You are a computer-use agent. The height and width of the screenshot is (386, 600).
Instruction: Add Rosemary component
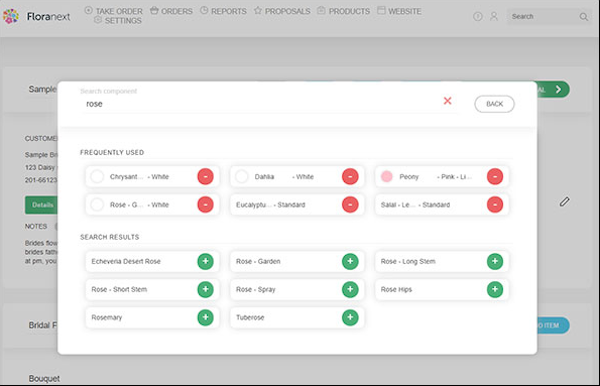click(205, 317)
